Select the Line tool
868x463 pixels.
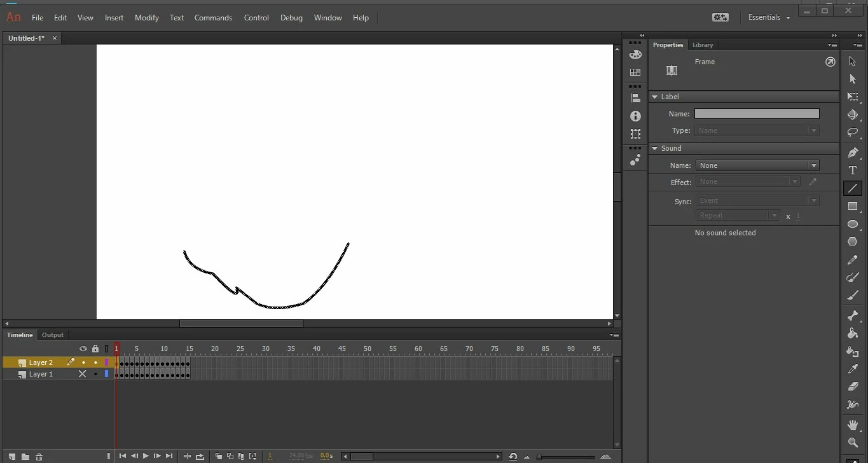click(853, 188)
